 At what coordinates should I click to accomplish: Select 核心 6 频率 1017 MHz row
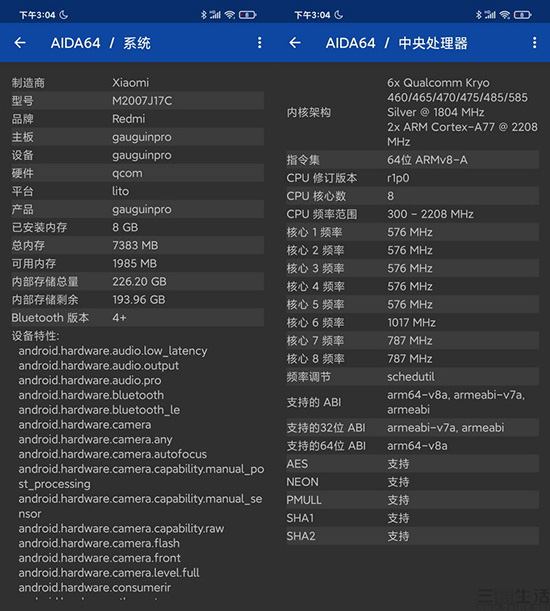point(413,322)
